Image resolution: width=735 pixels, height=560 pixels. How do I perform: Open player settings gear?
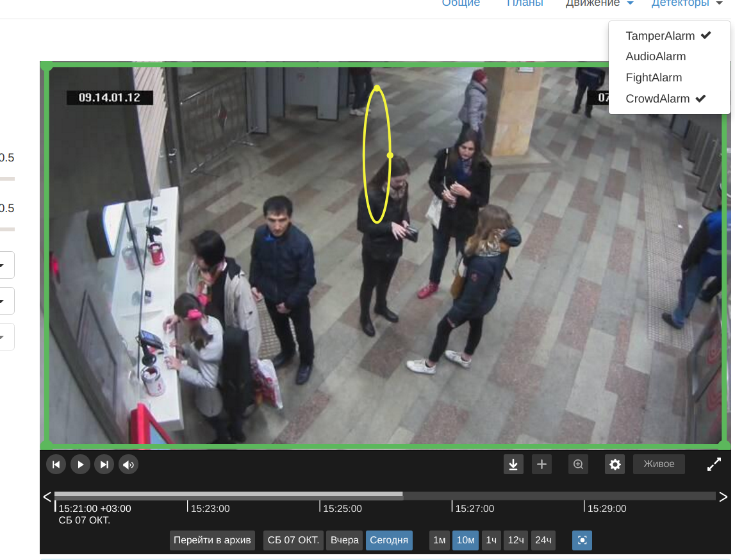(615, 465)
